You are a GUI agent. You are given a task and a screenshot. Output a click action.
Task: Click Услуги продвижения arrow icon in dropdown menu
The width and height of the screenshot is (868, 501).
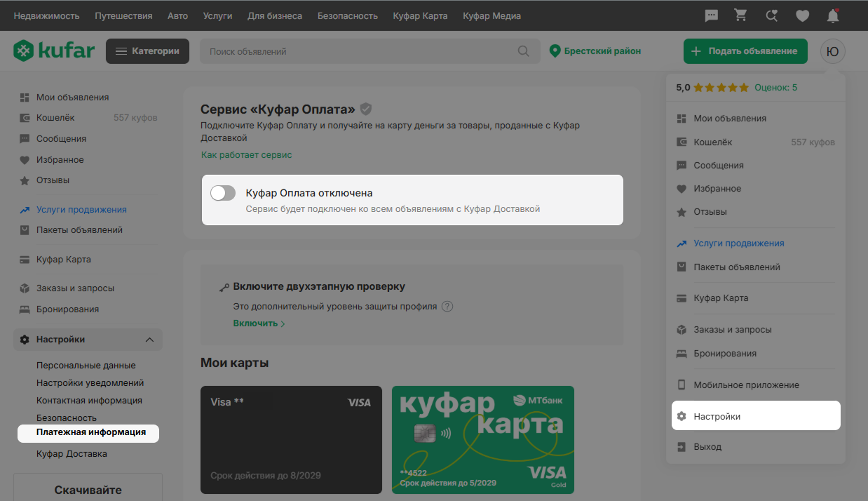pyautogui.click(x=681, y=243)
